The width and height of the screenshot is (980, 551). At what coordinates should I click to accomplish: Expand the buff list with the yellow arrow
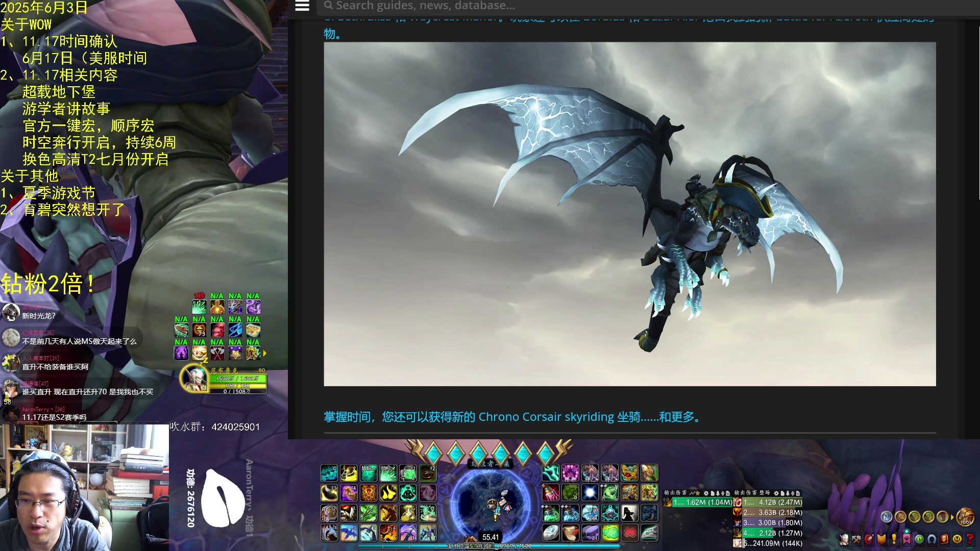tap(264, 353)
